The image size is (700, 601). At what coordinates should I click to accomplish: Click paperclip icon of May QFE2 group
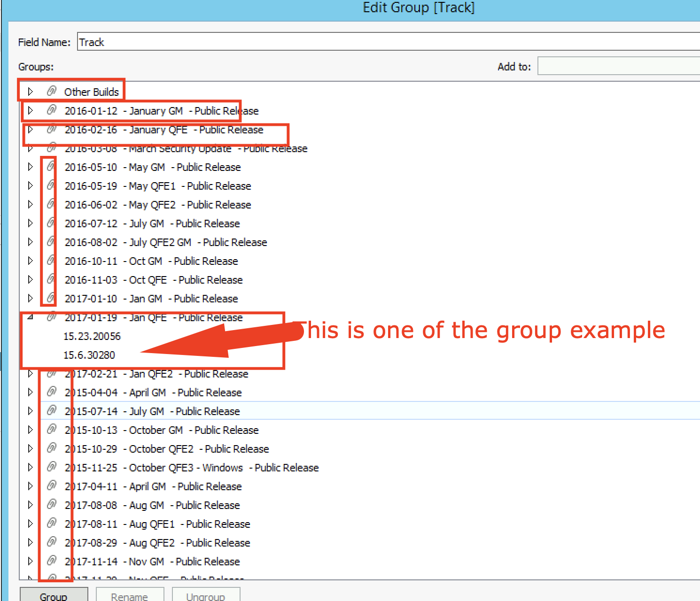(x=52, y=204)
